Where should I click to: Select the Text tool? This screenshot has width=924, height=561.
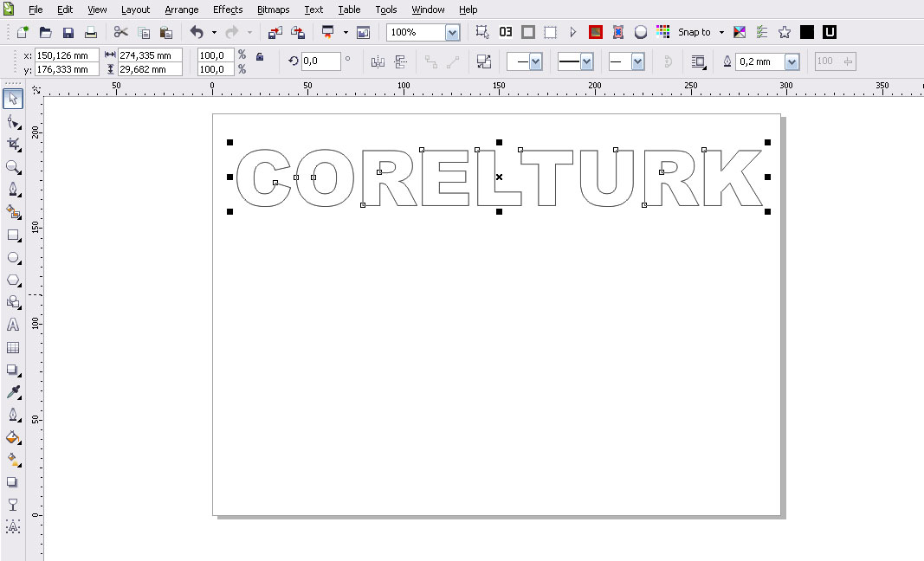point(13,325)
